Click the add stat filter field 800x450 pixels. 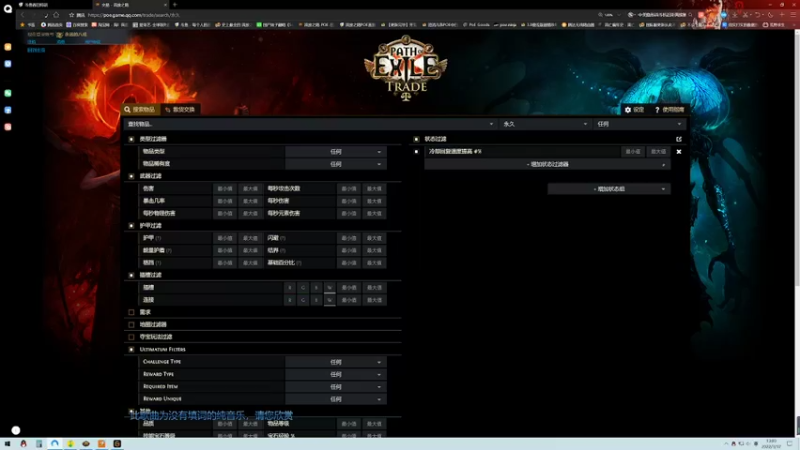tap(547, 164)
